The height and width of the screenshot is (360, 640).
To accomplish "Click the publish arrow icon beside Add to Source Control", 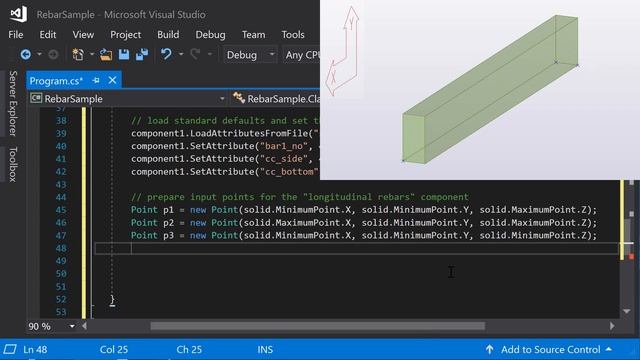I will 489,349.
